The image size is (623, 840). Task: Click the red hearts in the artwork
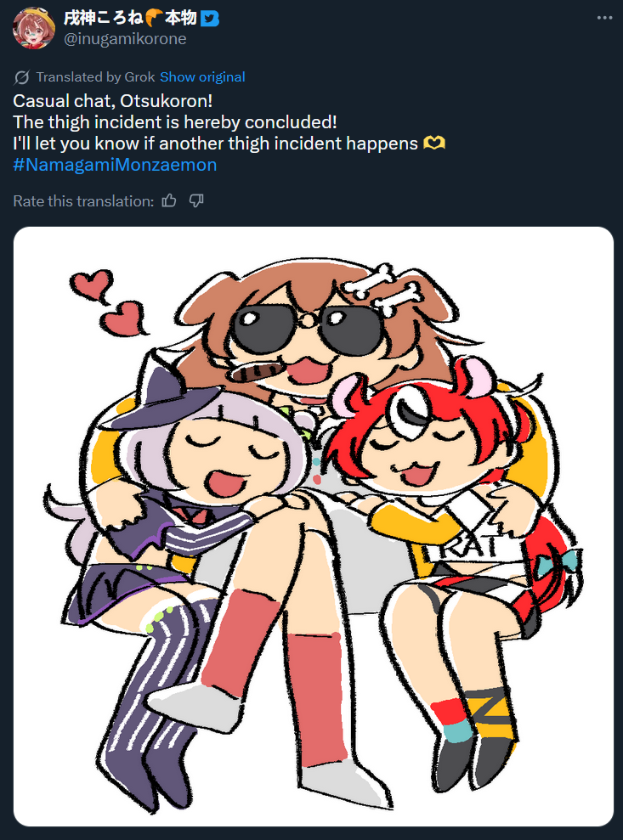pos(109,302)
